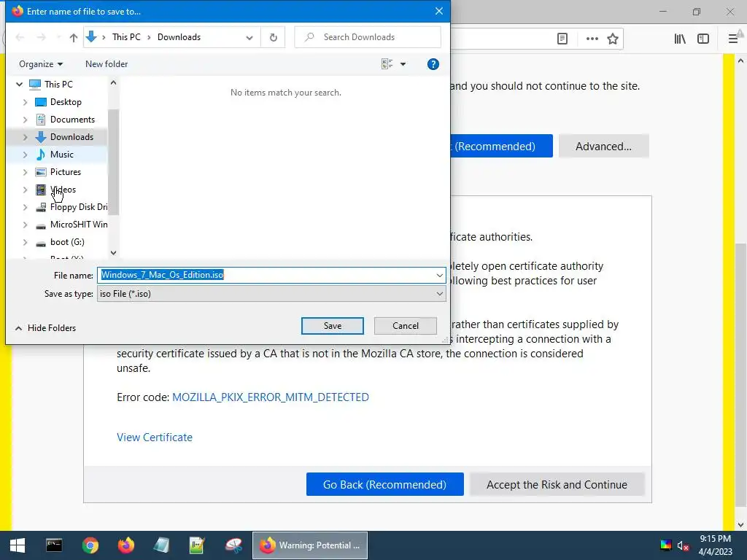Open View Certificate link

155,437
